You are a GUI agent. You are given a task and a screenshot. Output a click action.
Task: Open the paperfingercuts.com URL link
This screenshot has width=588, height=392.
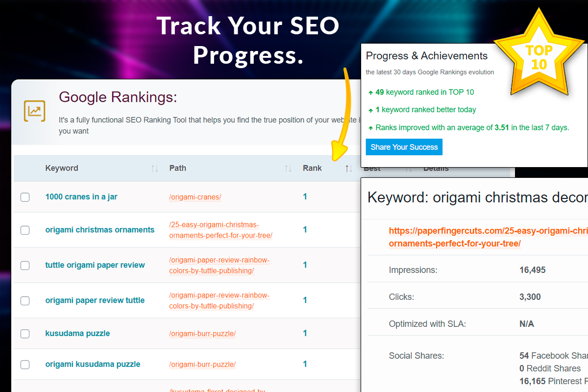click(488, 237)
